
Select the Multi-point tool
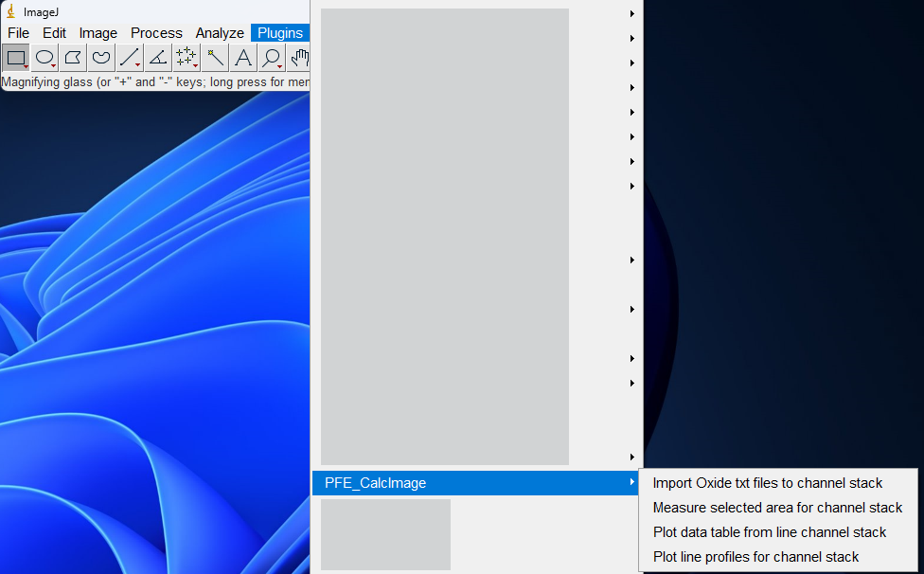187,58
